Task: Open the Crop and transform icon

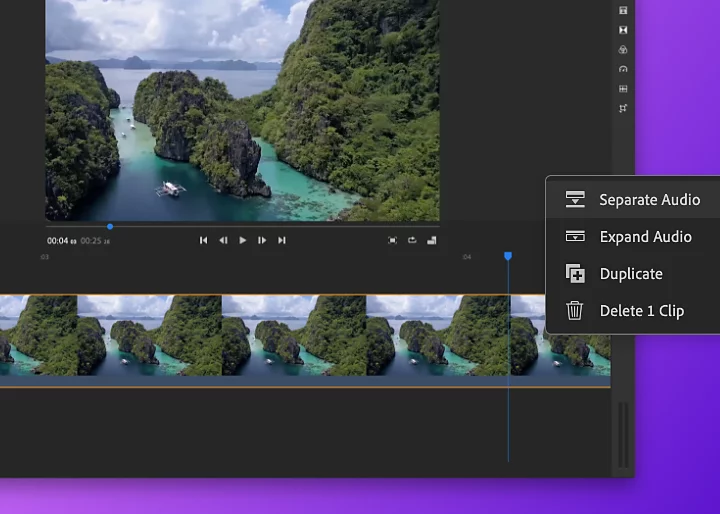Action: pyautogui.click(x=623, y=108)
